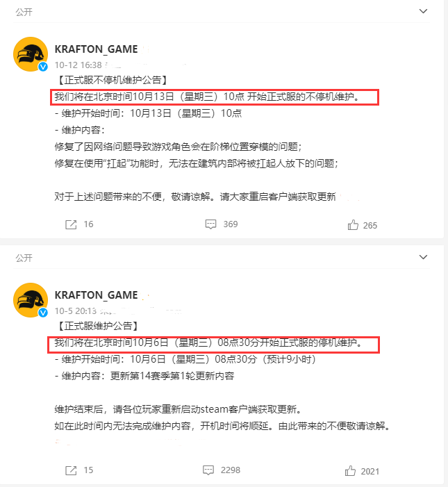Click the first post's KRAFTON_GAME avatar
Image resolution: width=448 pixels, height=487 pixels.
pos(31,54)
